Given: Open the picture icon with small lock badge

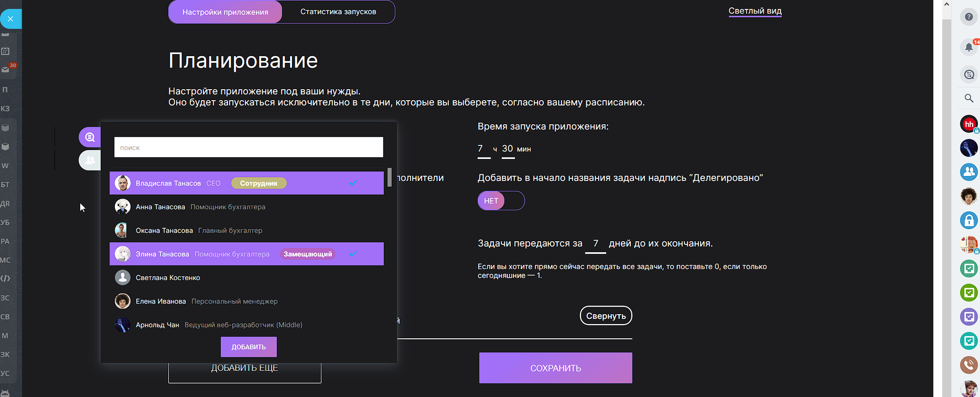Looking at the screenshot, I should [968, 244].
